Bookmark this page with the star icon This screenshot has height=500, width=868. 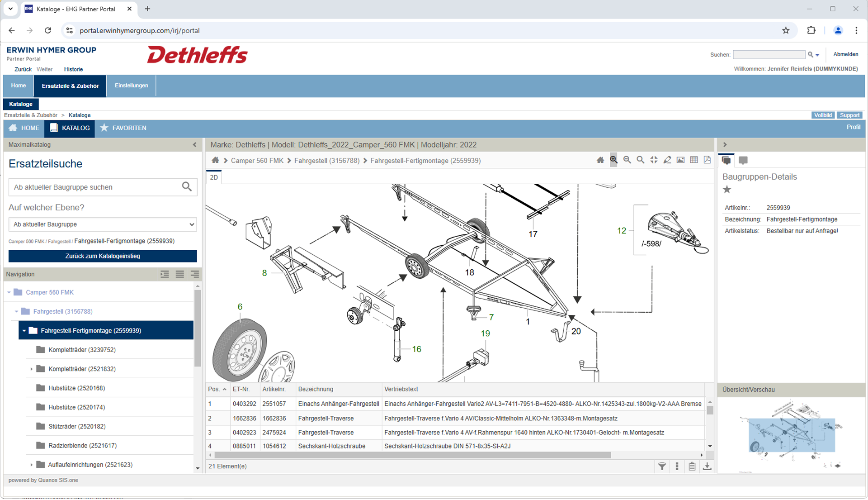[x=786, y=30]
